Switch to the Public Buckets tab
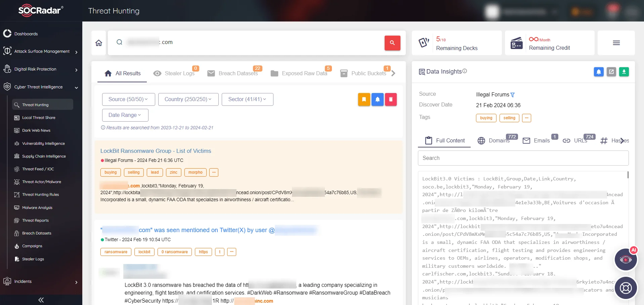This screenshot has width=644, height=305. tap(363, 73)
